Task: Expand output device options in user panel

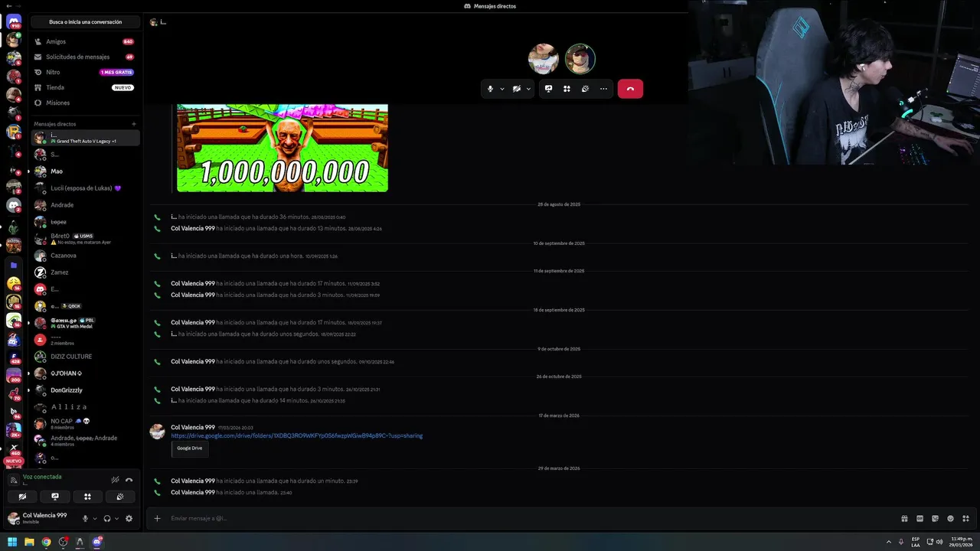Action: [116, 518]
